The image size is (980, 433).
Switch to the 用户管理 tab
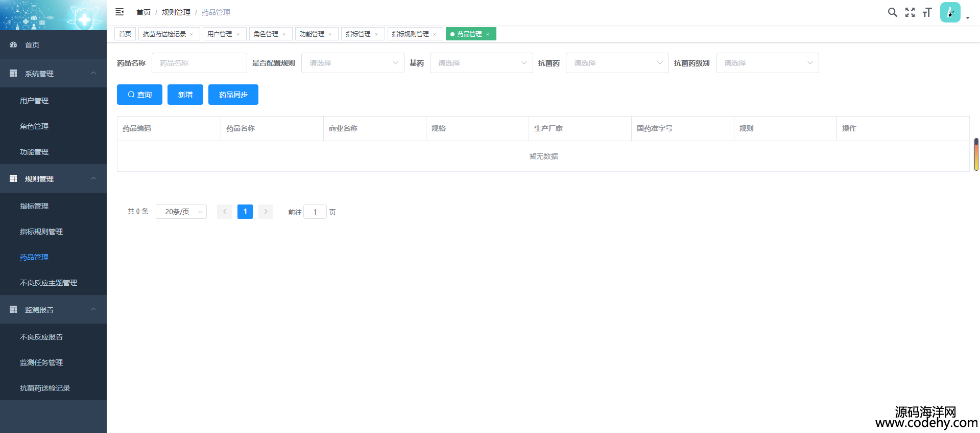[x=220, y=34]
